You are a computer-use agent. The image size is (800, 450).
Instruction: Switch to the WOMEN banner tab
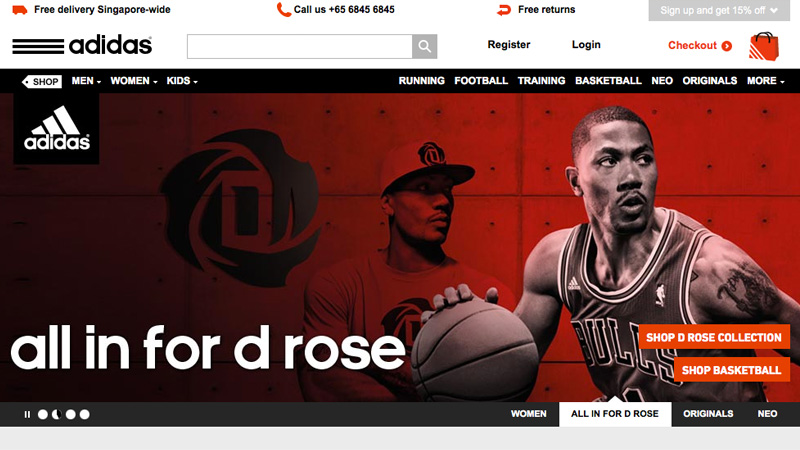coord(529,414)
